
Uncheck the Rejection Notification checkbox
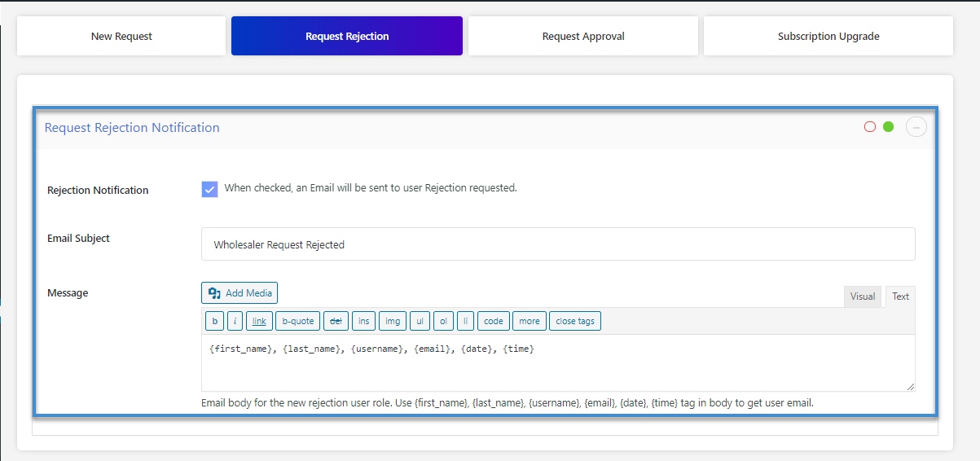coord(209,189)
